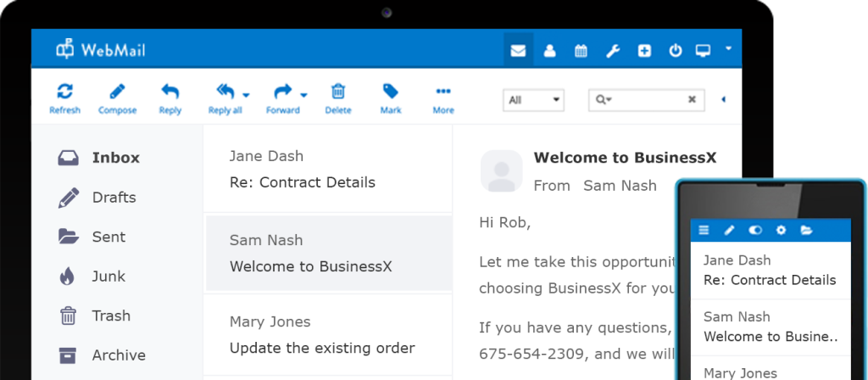Open the Drafts folder
The image size is (868, 380).
114,198
